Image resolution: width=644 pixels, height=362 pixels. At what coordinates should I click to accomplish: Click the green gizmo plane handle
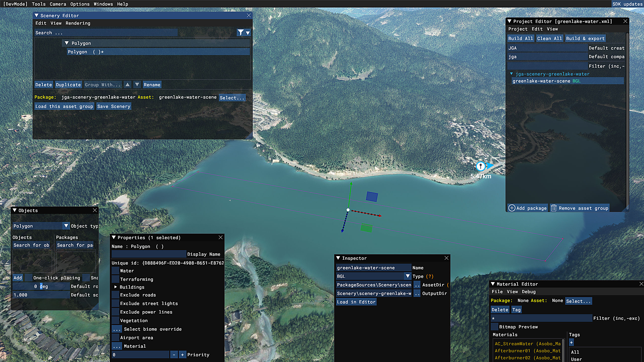366,228
